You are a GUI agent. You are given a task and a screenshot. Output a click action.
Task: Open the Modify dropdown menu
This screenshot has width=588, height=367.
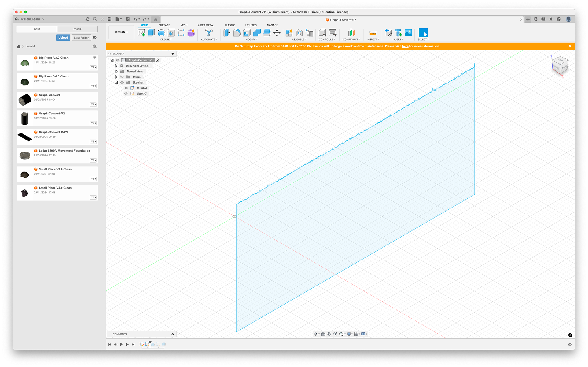click(251, 39)
